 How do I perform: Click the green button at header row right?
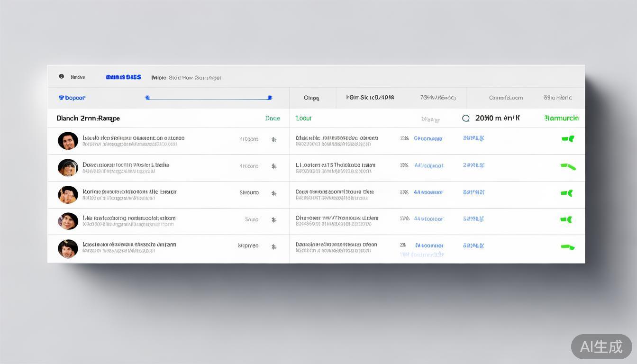[561, 118]
